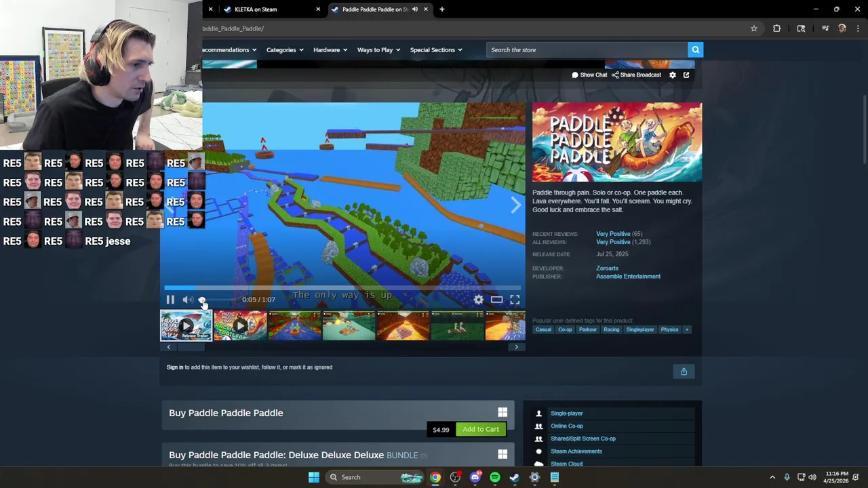Screen dimensions: 868x488
Task: Open Steam from the taskbar
Action: pos(515,477)
